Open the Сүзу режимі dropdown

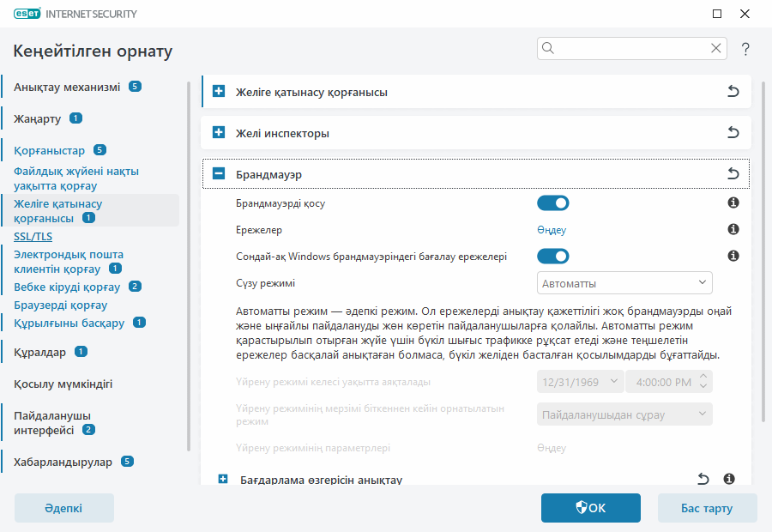(624, 283)
